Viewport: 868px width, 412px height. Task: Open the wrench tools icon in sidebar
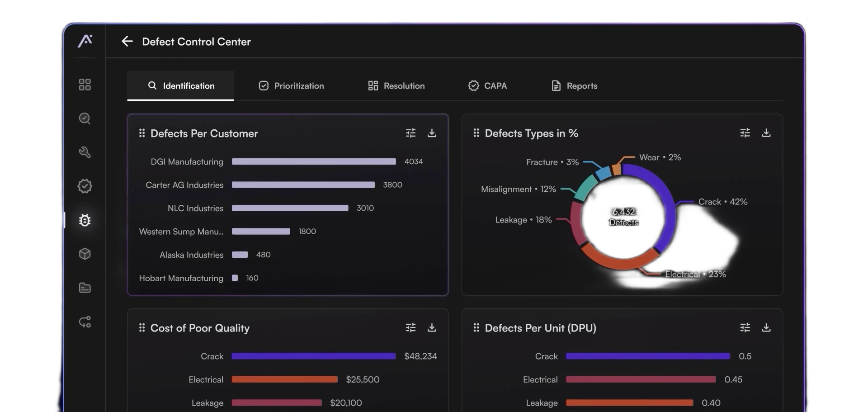[x=85, y=152]
